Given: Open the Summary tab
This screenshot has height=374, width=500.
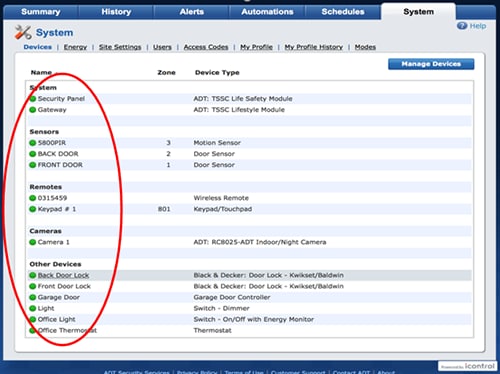Looking at the screenshot, I should coord(41,12).
